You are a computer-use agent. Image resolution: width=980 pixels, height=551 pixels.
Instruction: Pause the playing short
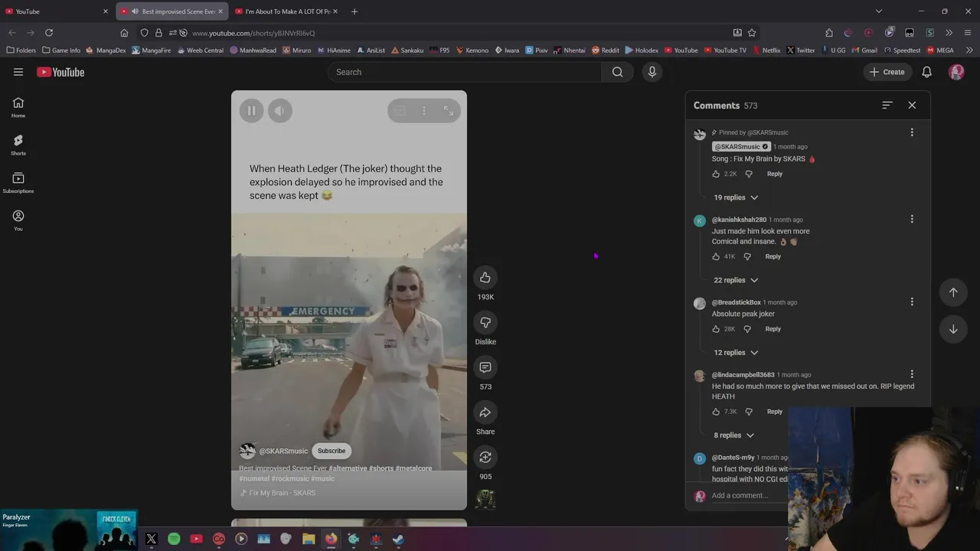[x=251, y=111]
